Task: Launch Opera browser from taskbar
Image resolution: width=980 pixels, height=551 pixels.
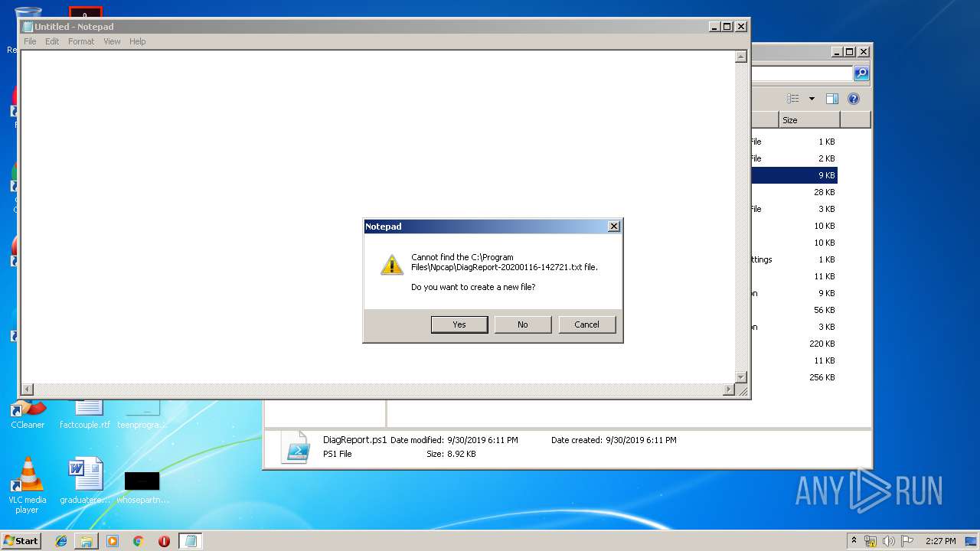Action: pos(164,541)
